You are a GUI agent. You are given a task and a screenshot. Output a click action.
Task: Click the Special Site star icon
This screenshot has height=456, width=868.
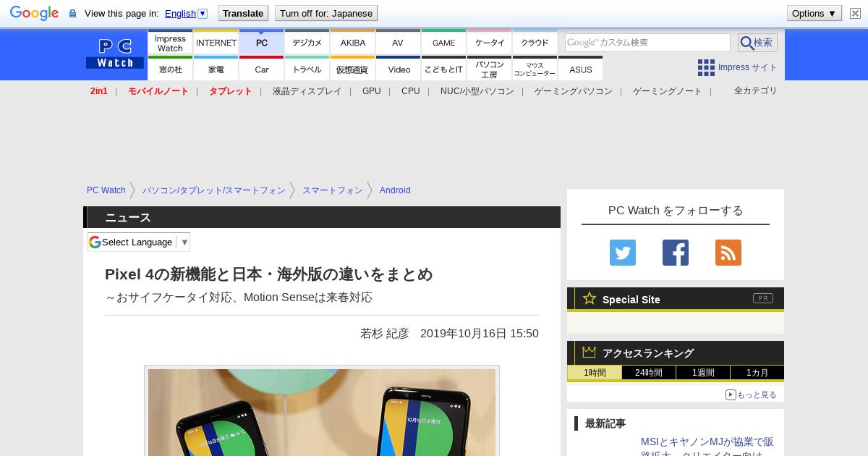click(590, 298)
